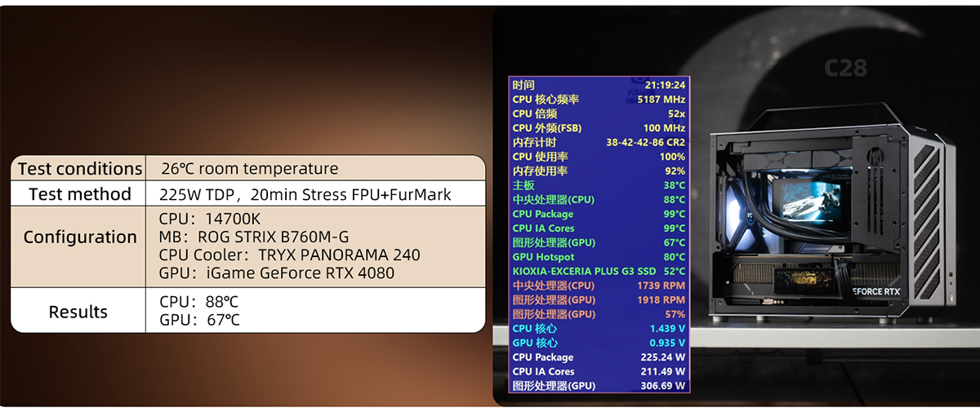This screenshot has height=408, width=980.
Task: Click the CPU fan speed 1739 RPM
Action: coord(661,286)
